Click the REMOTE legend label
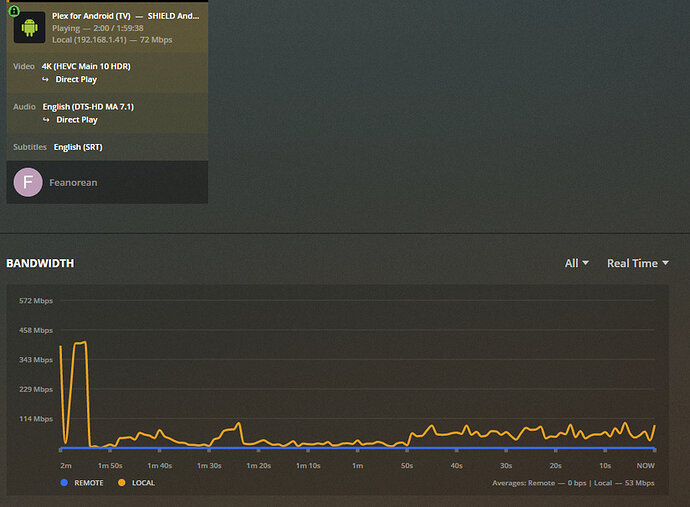Image resolution: width=690 pixels, height=507 pixels. pos(89,483)
